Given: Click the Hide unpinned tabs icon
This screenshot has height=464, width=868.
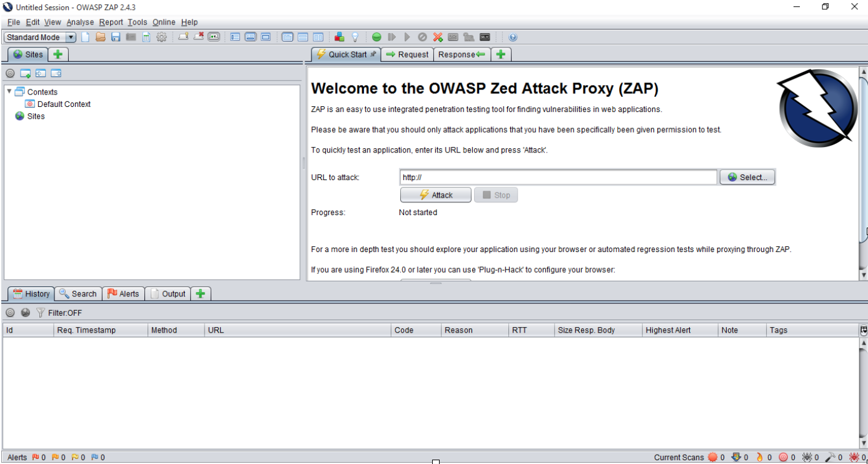Looking at the screenshot, I should 199,37.
